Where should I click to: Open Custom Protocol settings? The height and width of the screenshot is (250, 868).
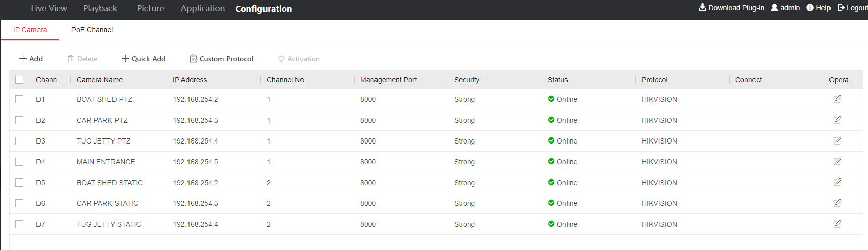point(221,59)
